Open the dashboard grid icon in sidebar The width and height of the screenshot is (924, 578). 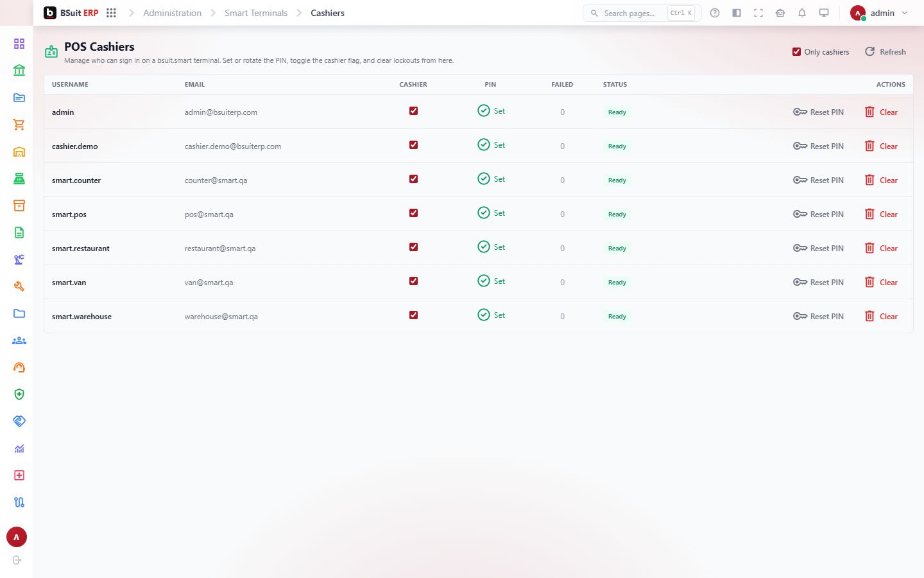tap(19, 44)
